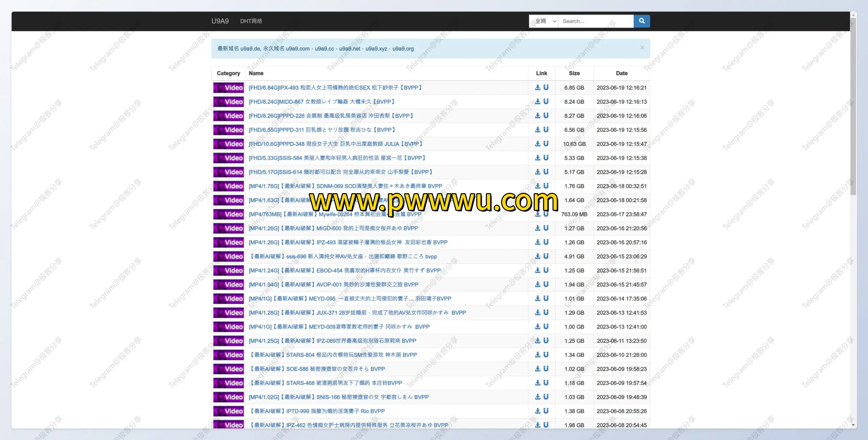
Task: Go to the U9A9 home link
Action: (220, 21)
